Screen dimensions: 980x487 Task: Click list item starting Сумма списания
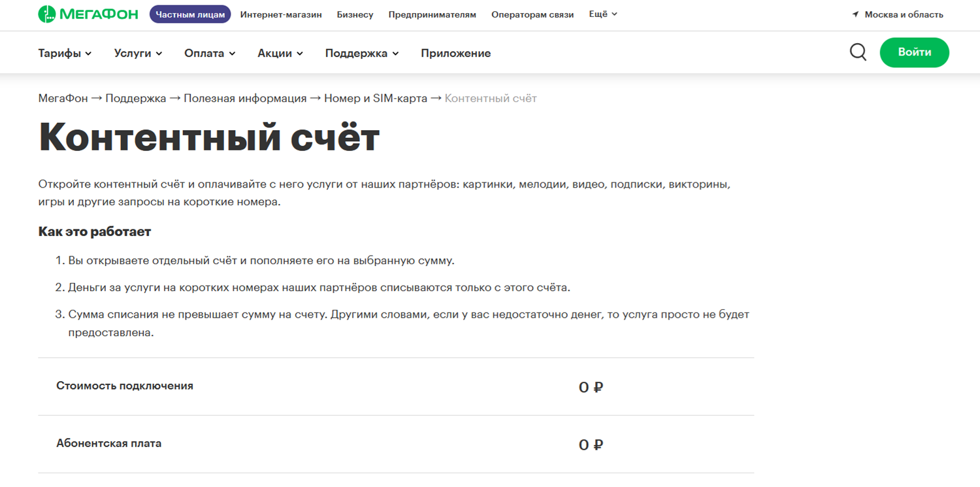click(408, 323)
